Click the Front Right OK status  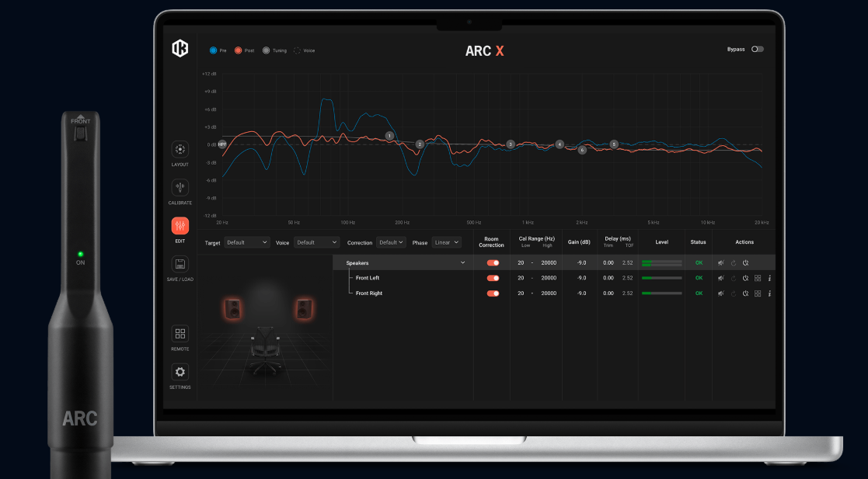point(699,293)
